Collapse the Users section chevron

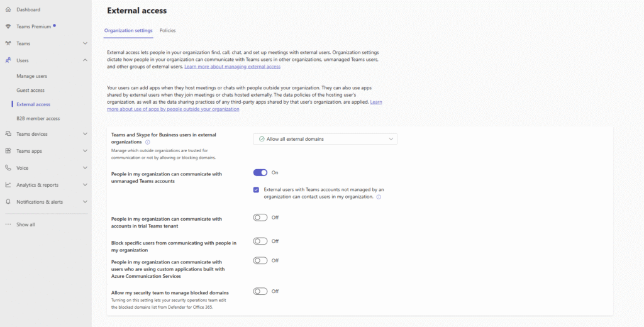coord(85,60)
